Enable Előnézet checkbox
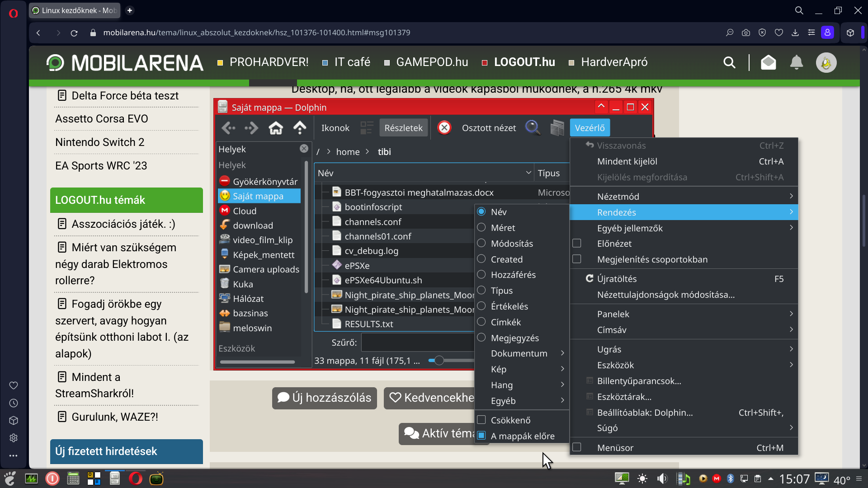Image resolution: width=868 pixels, height=488 pixels. (577, 244)
